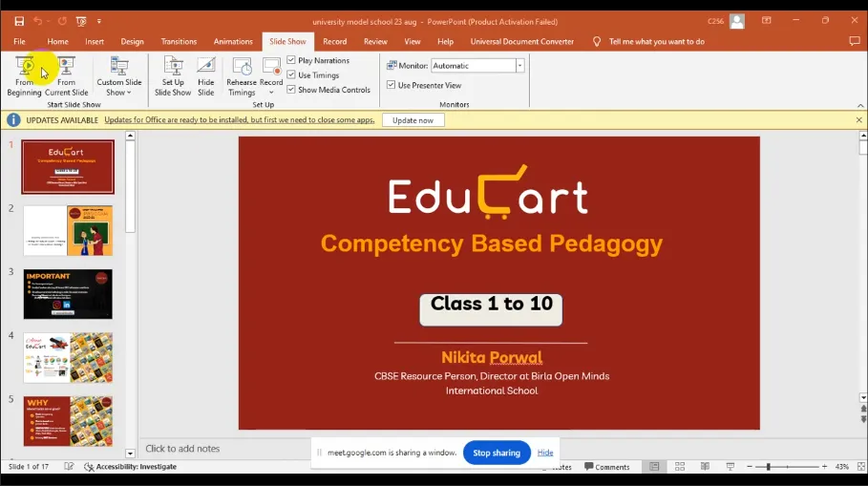
Task: Open the Help tab
Action: [x=446, y=41]
